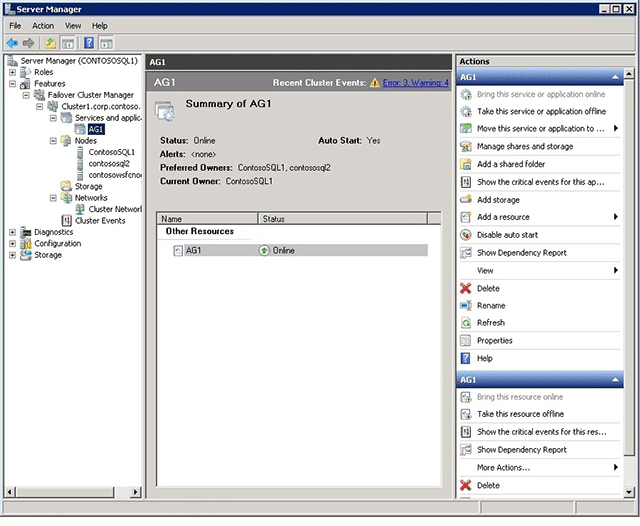The height and width of the screenshot is (526, 640).
Task: Collapse the Nodes tree branch
Action: tap(53, 141)
